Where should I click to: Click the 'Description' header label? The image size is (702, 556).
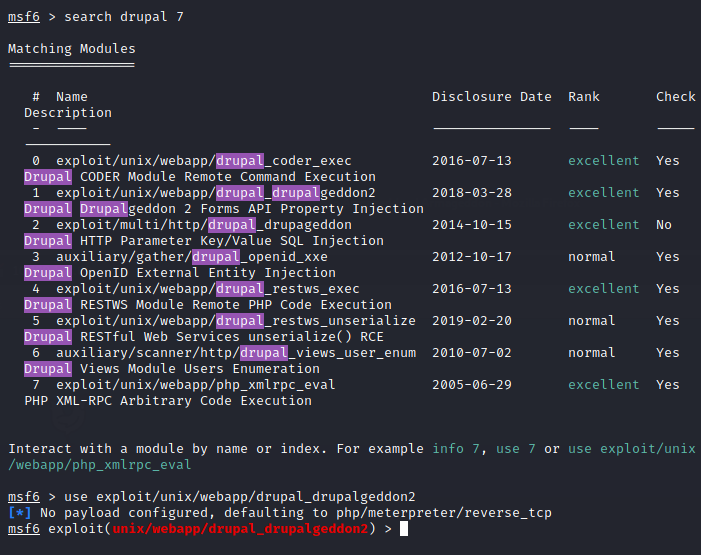[68, 113]
